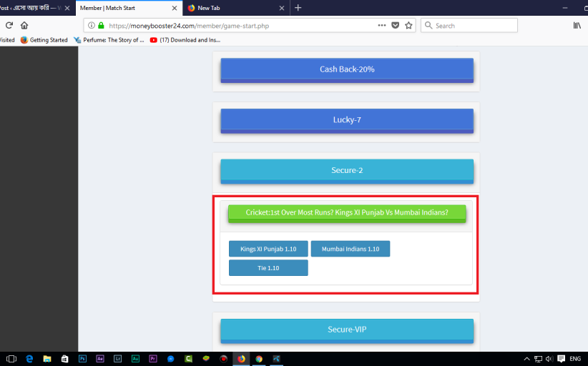Screen dimensions: 588x366
Task: Open a new browser tab with plus
Action: tap(298, 8)
